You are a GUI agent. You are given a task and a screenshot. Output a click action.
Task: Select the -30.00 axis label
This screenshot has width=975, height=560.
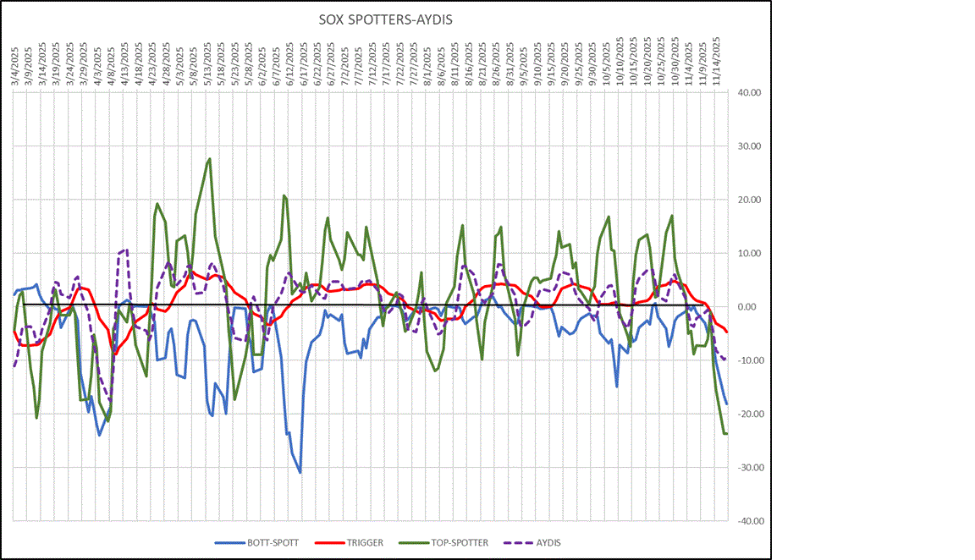(749, 468)
